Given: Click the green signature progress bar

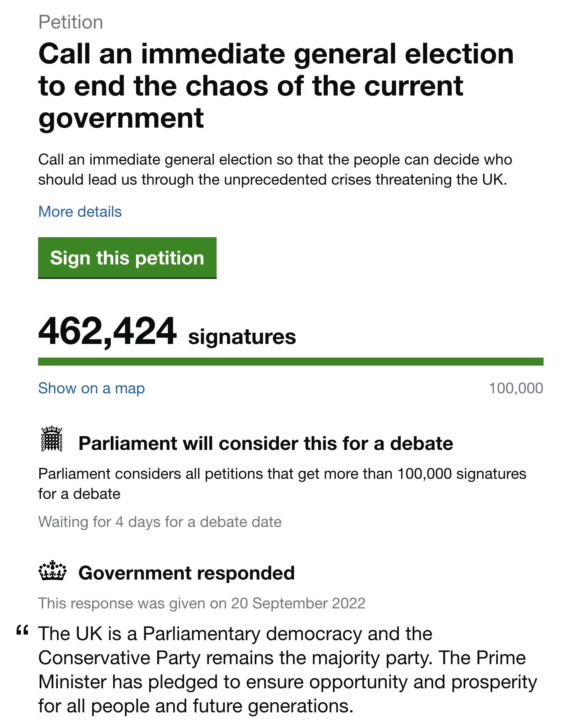Looking at the screenshot, I should point(290,362).
